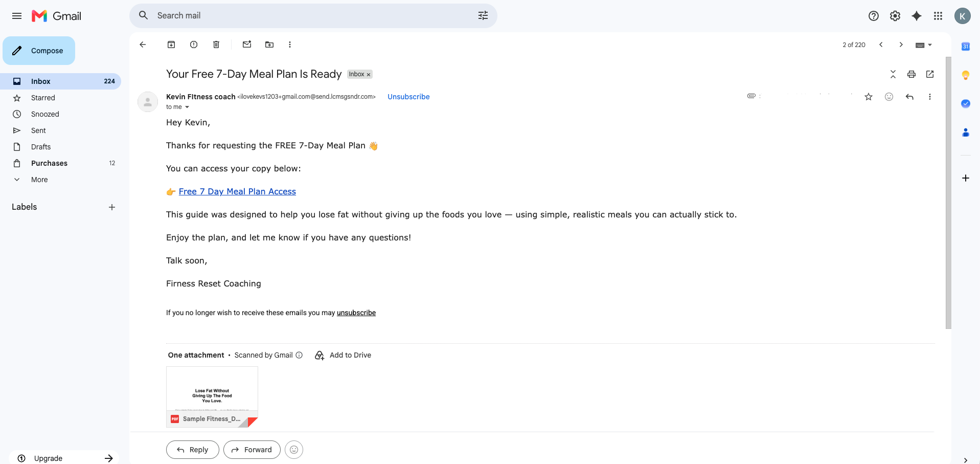Open the Google Calendar side panel
Viewport: 980px width, 464px height.
966,47
